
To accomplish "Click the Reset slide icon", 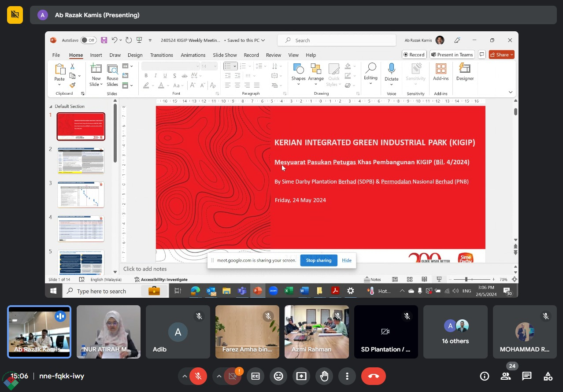I will (126, 76).
